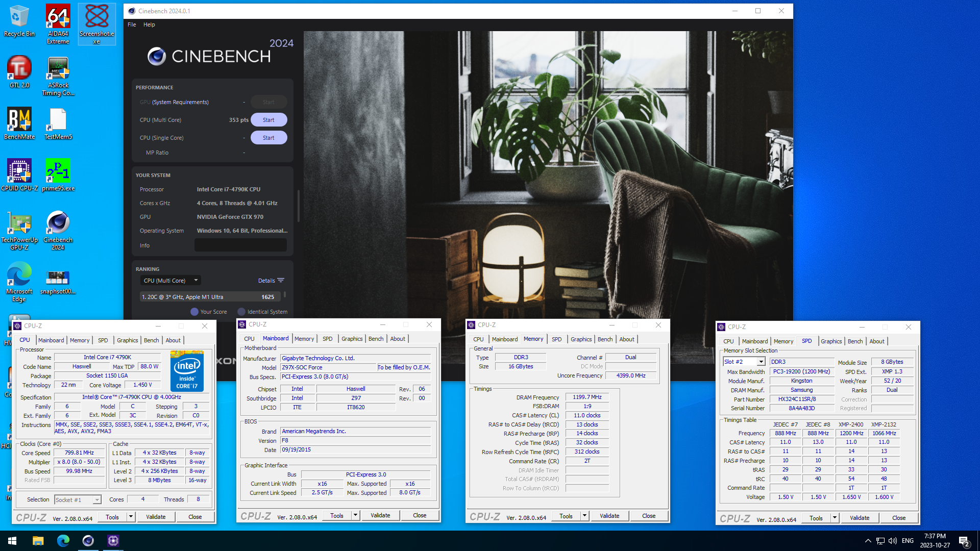Click the Cinebench logo sphere
Viewport: 980px width, 551px height.
(x=157, y=56)
